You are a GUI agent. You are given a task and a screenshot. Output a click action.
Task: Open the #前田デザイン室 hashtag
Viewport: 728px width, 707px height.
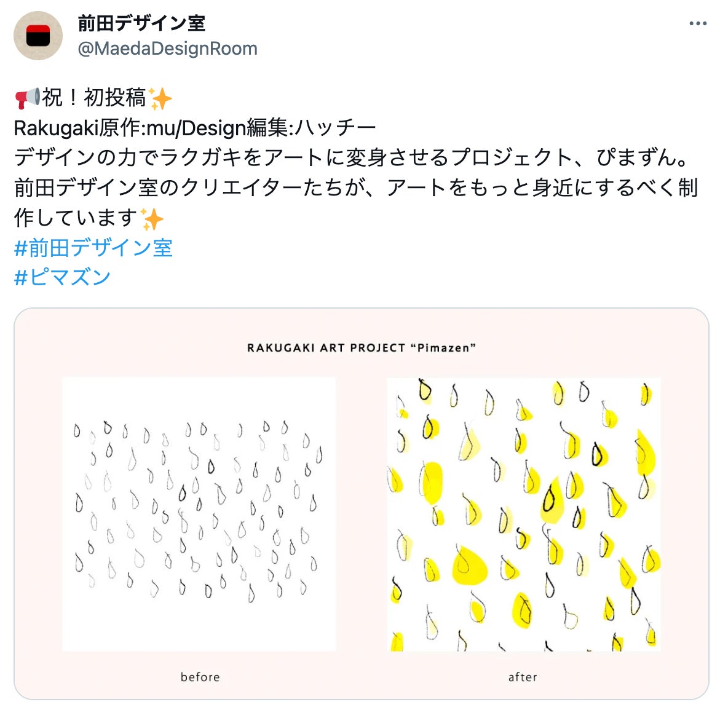93,248
